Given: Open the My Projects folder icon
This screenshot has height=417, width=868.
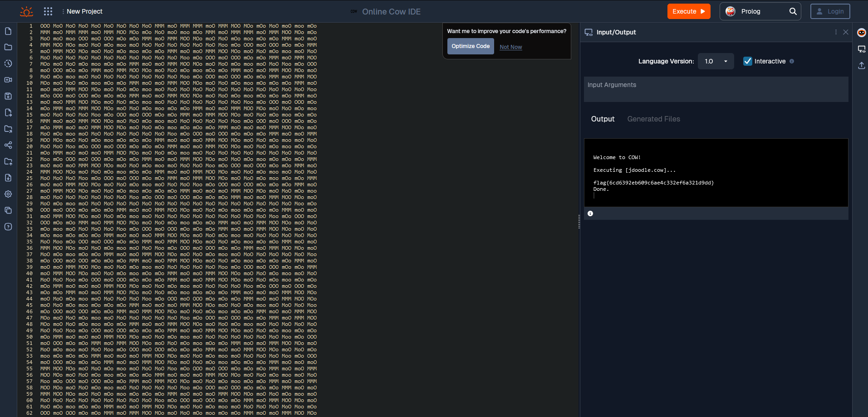Looking at the screenshot, I should click(x=8, y=47).
